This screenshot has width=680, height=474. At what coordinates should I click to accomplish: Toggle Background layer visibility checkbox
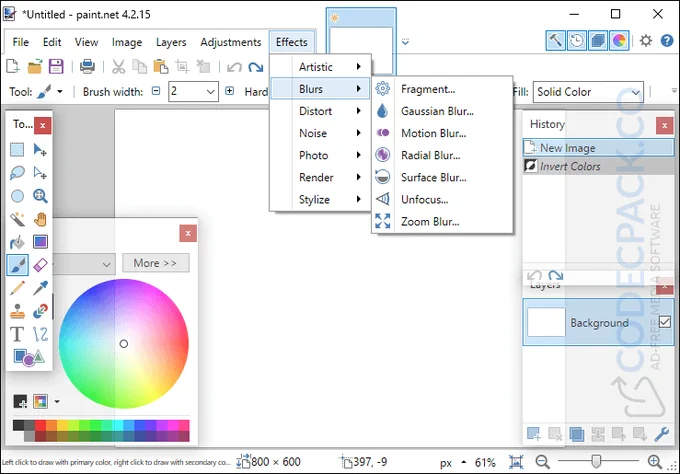(x=664, y=322)
